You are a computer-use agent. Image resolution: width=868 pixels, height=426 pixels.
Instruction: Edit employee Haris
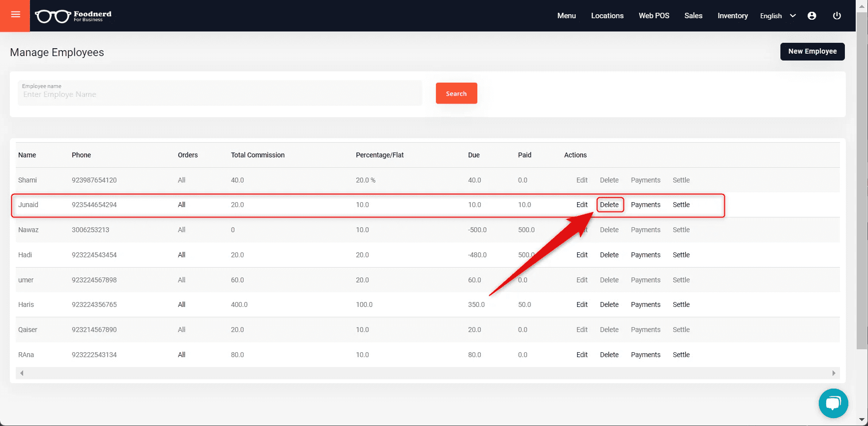(582, 304)
